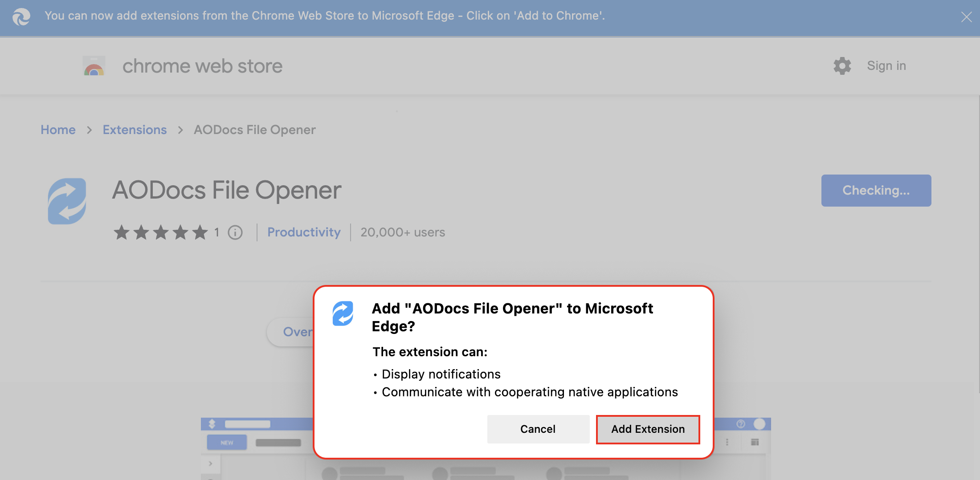Click the AODocs File Opener page icon
The width and height of the screenshot is (980, 480).
click(x=67, y=201)
